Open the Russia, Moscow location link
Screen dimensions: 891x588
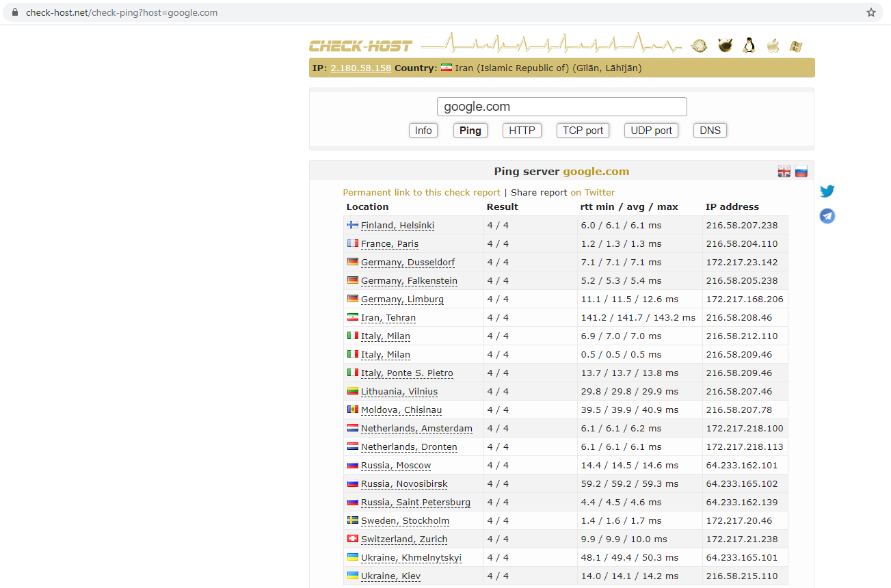pyautogui.click(x=396, y=466)
